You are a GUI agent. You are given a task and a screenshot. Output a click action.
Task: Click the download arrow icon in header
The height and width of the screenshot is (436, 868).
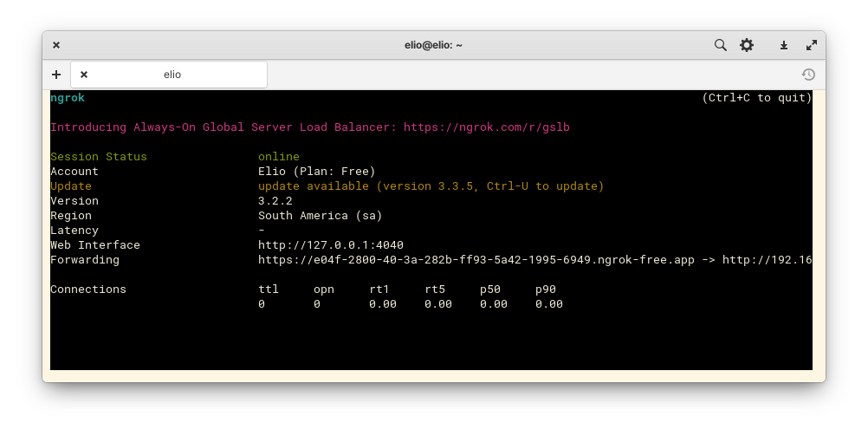click(x=784, y=45)
